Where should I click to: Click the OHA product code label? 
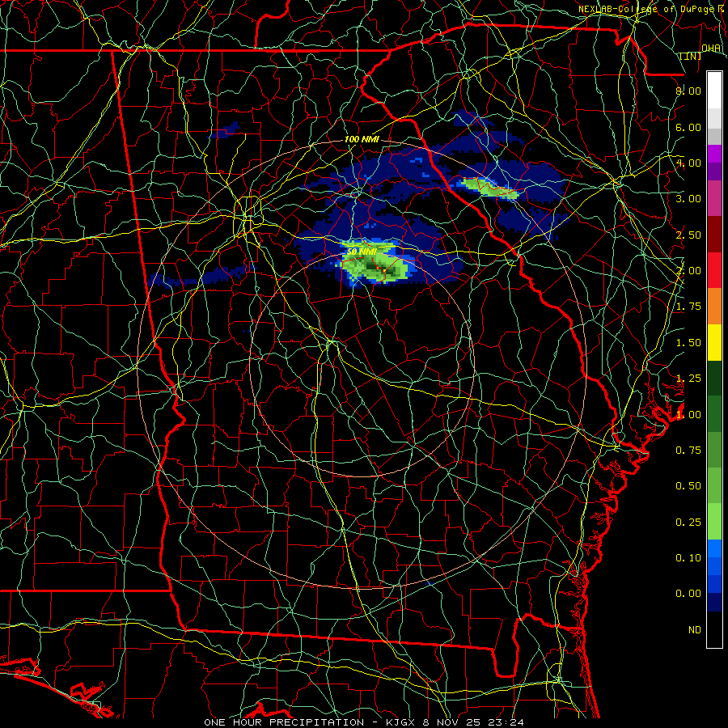click(711, 49)
